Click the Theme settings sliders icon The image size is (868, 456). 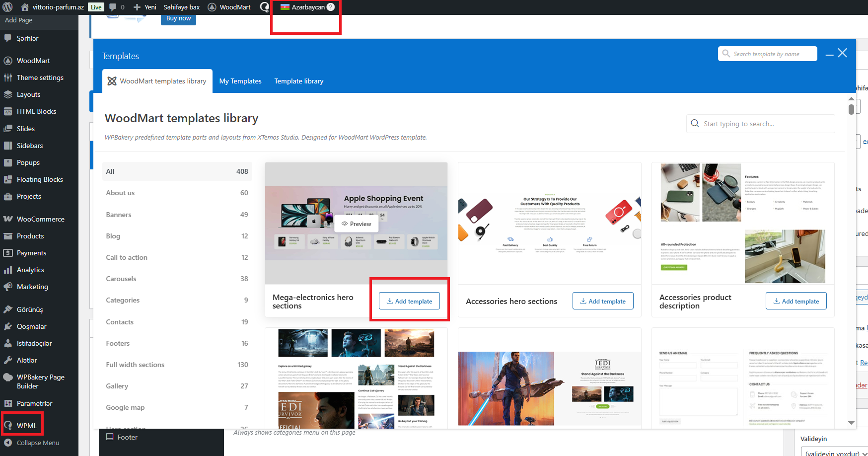coord(8,77)
